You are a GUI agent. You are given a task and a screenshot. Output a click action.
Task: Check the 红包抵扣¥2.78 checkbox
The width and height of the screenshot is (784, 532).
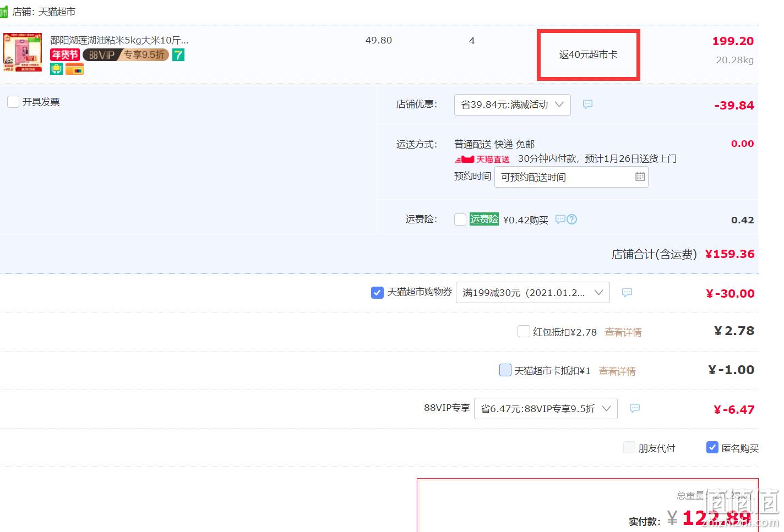pos(524,331)
